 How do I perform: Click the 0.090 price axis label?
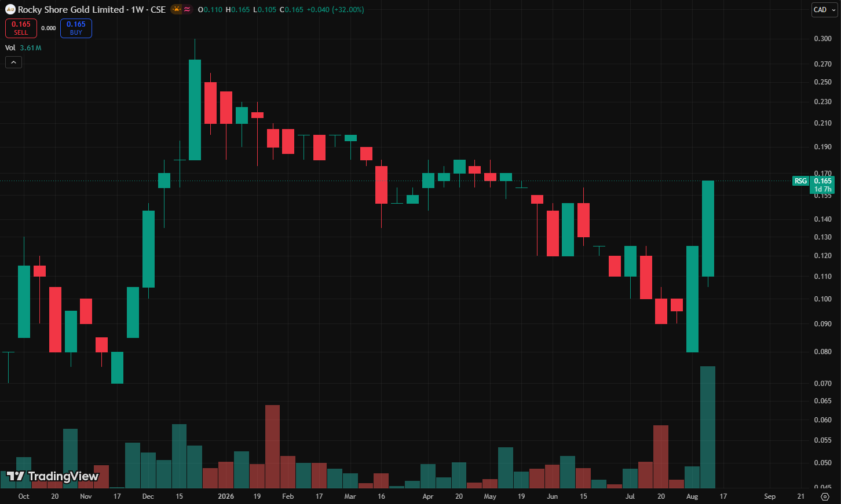pos(822,324)
